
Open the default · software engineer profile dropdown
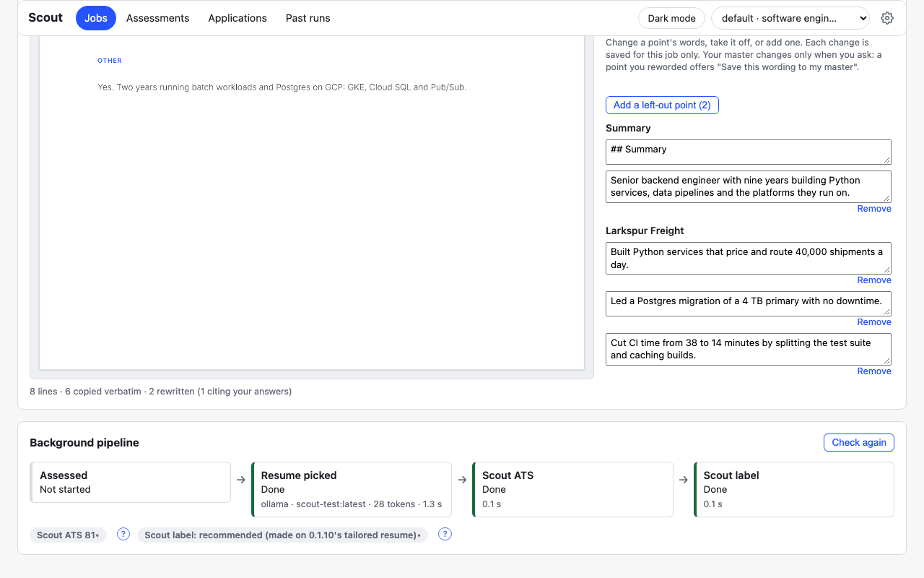click(x=790, y=18)
